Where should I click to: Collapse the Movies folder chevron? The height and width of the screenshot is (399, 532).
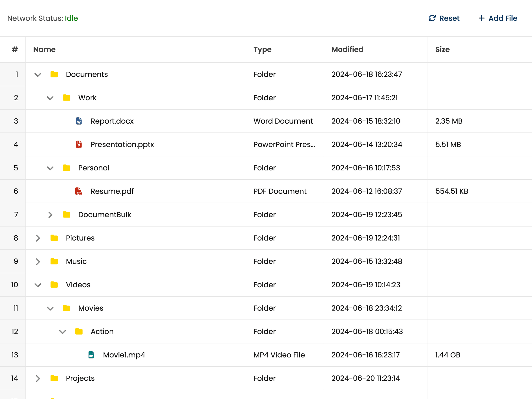pos(50,309)
